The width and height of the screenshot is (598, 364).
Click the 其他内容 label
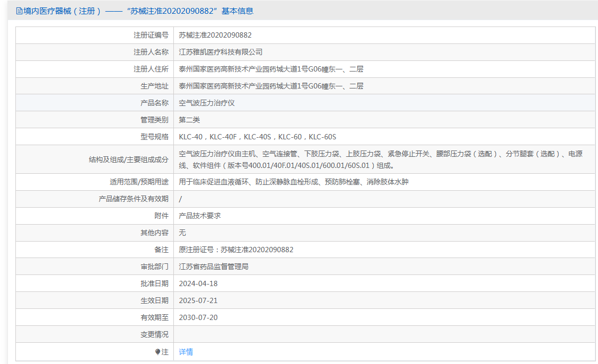tap(154, 233)
